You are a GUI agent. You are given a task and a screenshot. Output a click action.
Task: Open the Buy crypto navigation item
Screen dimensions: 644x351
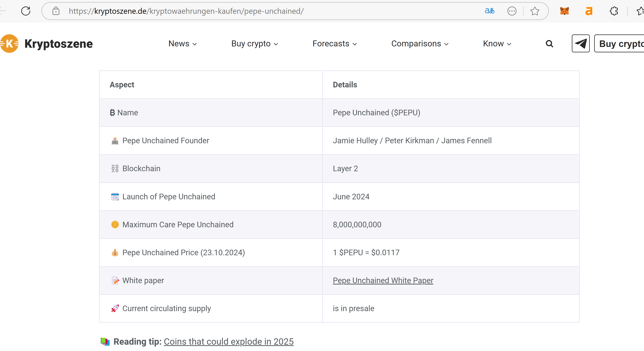251,44
